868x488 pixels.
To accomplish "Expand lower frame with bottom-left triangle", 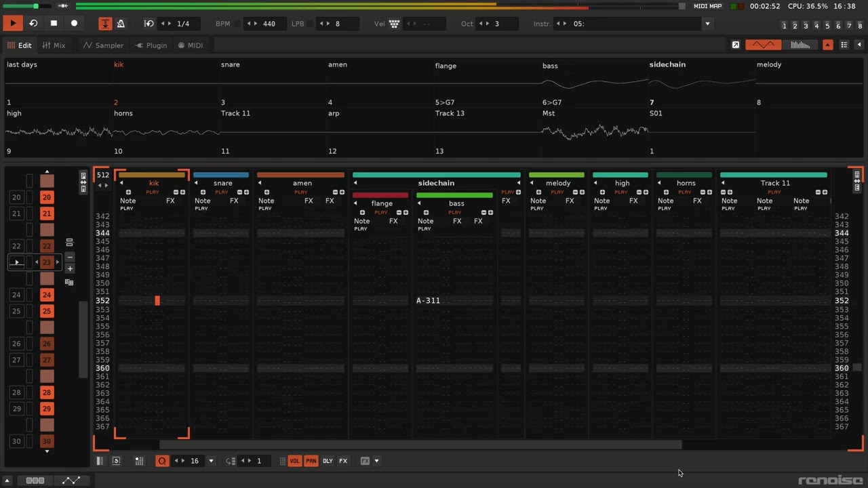I will tap(7, 481).
